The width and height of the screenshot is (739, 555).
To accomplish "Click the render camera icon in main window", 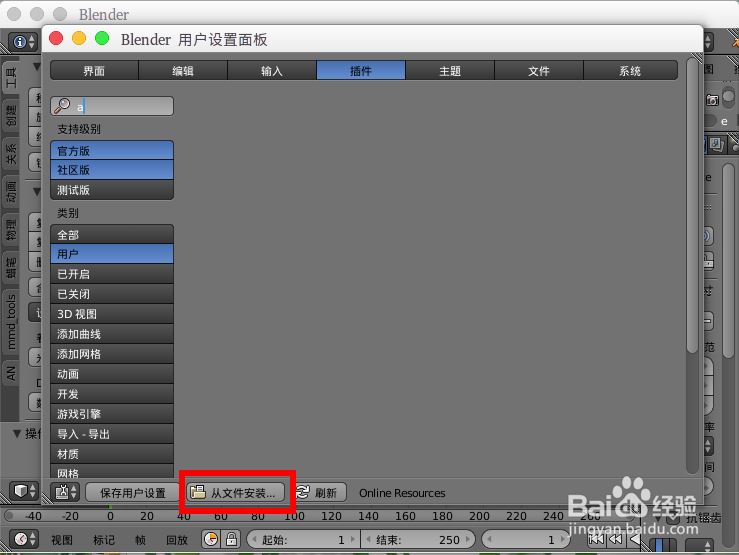I will tap(712, 100).
